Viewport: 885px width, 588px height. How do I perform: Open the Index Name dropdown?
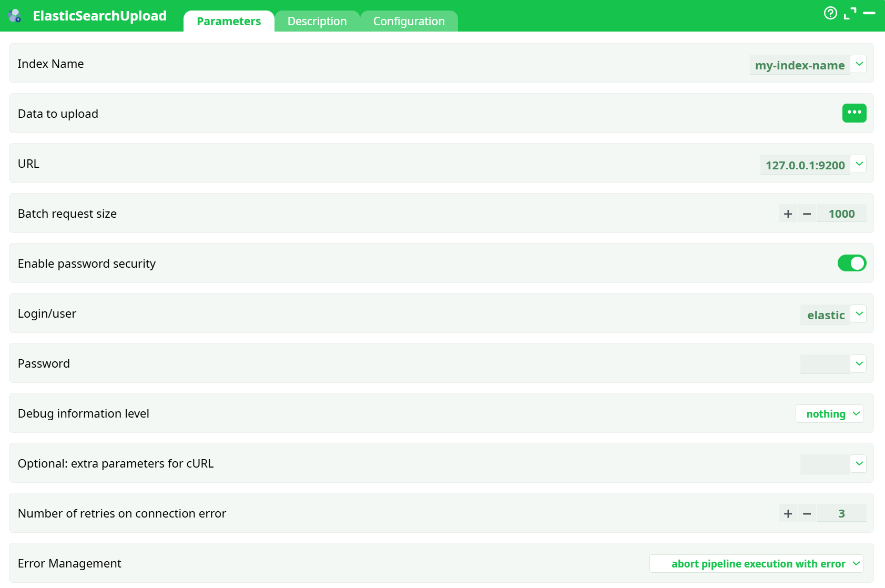(859, 64)
